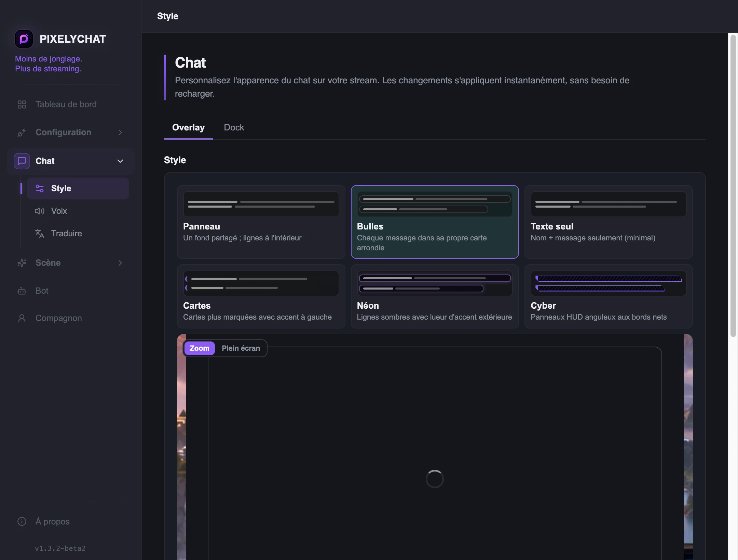Click the À propos info icon

pyautogui.click(x=22, y=522)
